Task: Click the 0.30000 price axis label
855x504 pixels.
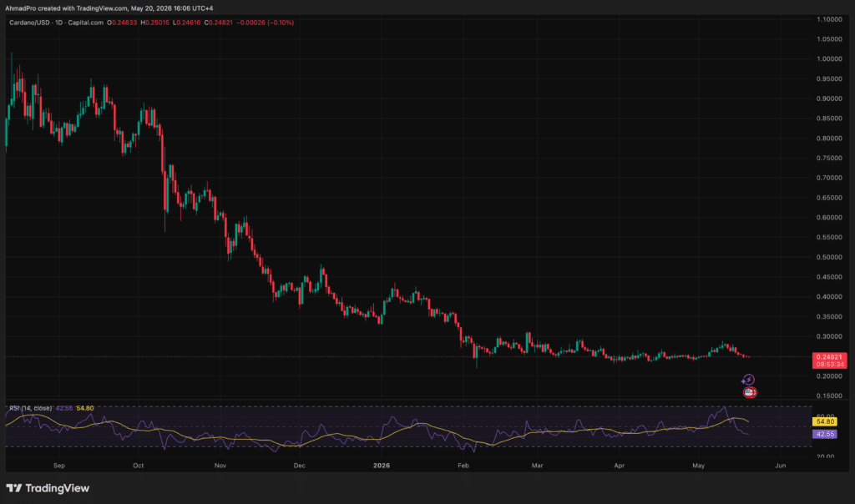Action: 829,336
